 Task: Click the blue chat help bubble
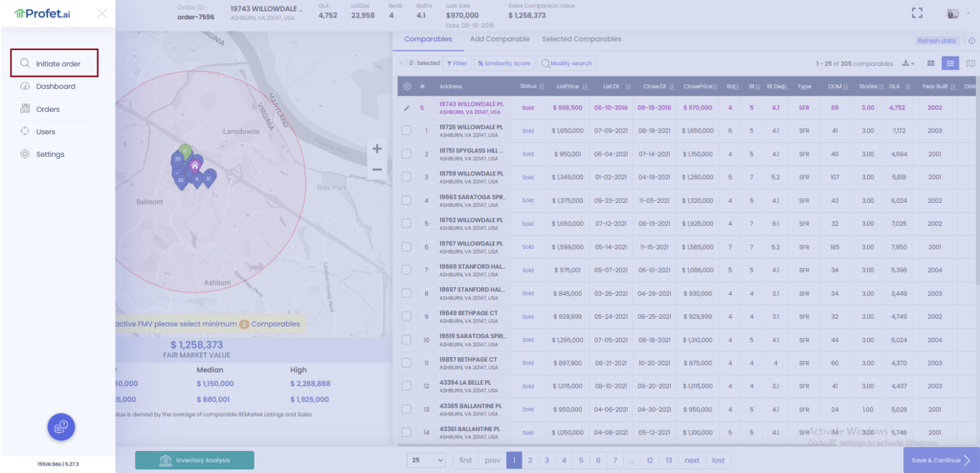[61, 427]
